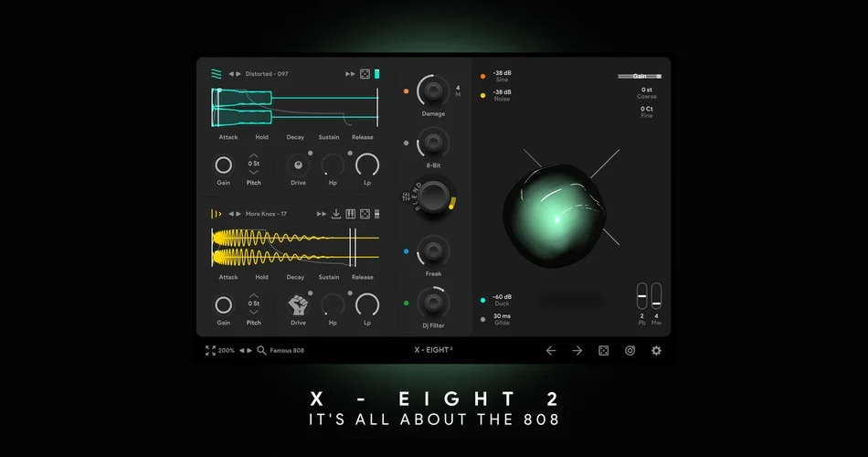This screenshot has width=868, height=457.
Task: Raise pitch with top layer up chevron
Action: click(253, 155)
